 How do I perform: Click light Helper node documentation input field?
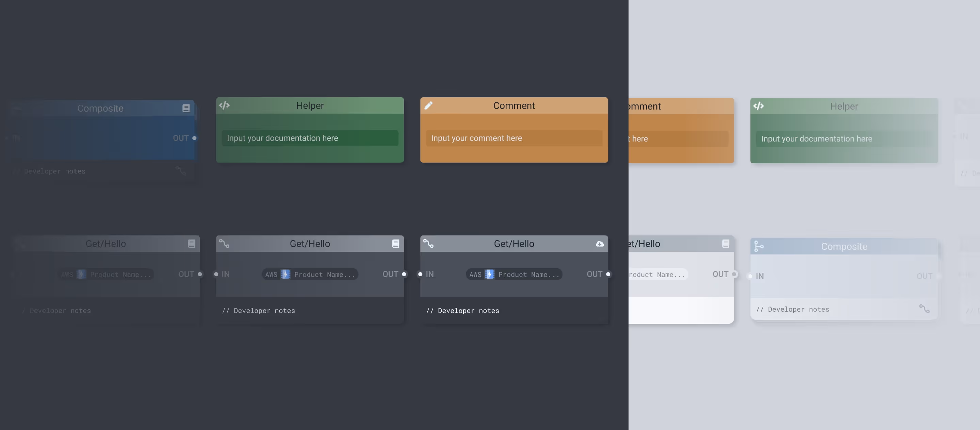[844, 139]
